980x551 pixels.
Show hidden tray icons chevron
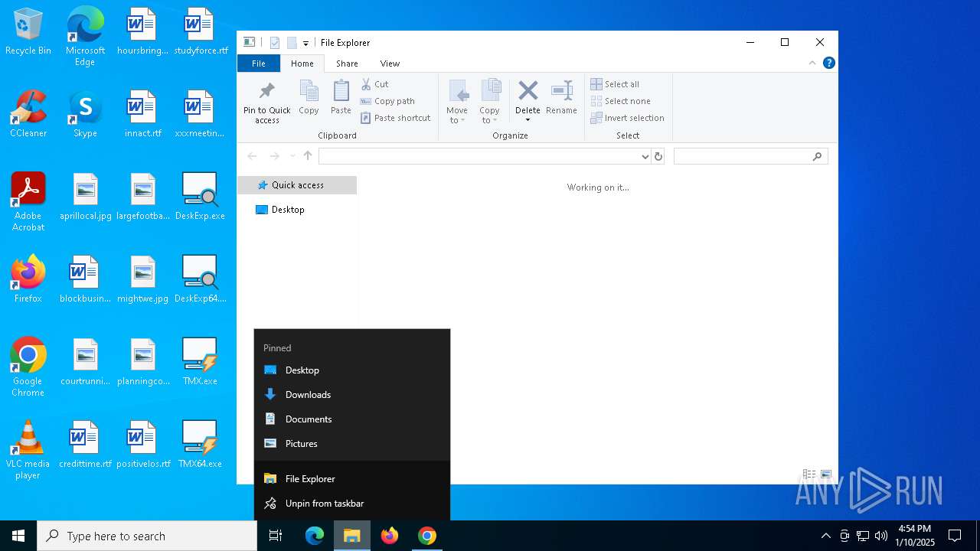point(825,536)
